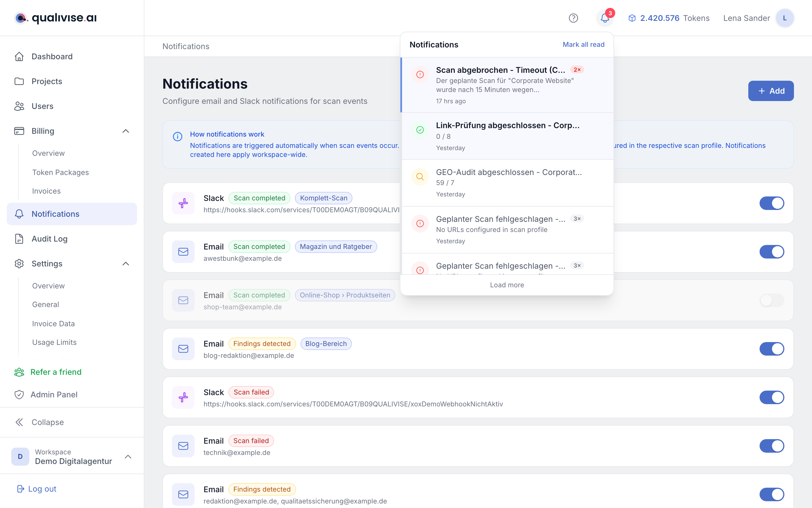Click the Refer a friend icon
812x508 pixels.
pos(19,372)
